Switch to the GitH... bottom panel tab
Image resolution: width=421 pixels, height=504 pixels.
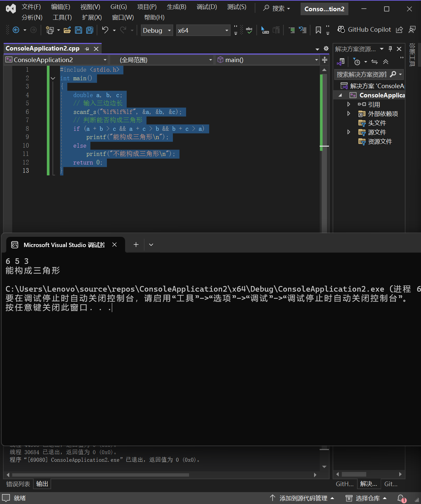coord(344,484)
